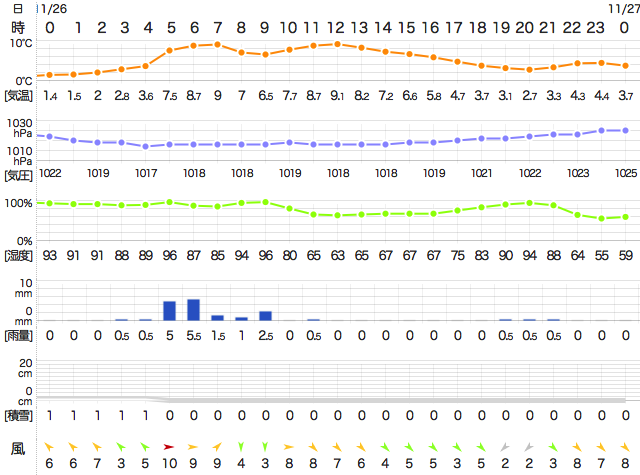Select the [気圧] pressure row label

(x=19, y=173)
